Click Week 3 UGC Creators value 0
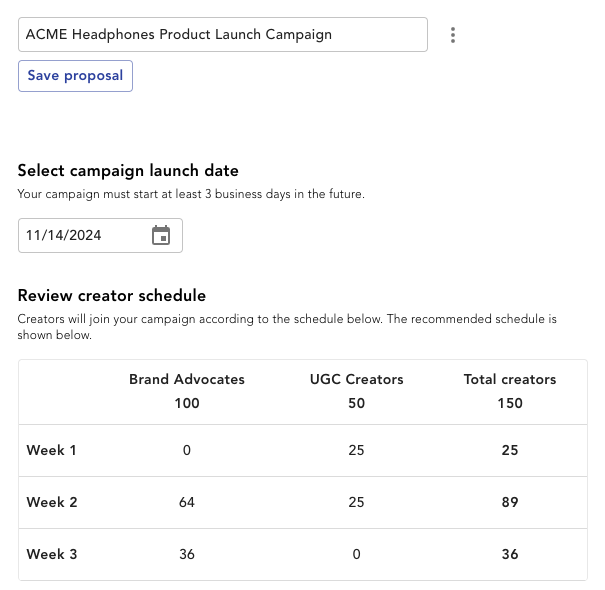605x590 pixels. coord(357,554)
